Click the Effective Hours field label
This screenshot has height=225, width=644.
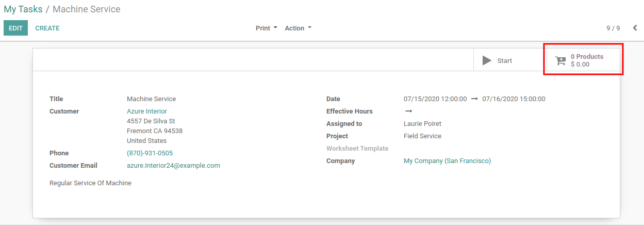click(x=350, y=111)
